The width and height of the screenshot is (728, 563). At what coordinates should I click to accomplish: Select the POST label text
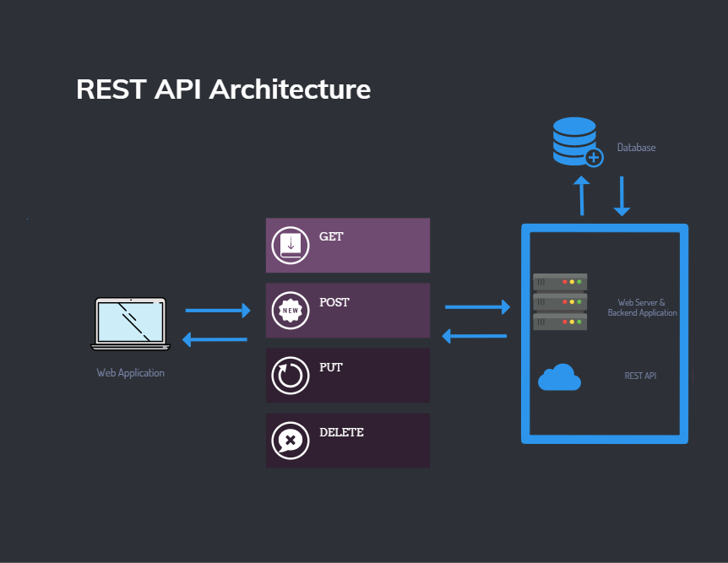[334, 302]
